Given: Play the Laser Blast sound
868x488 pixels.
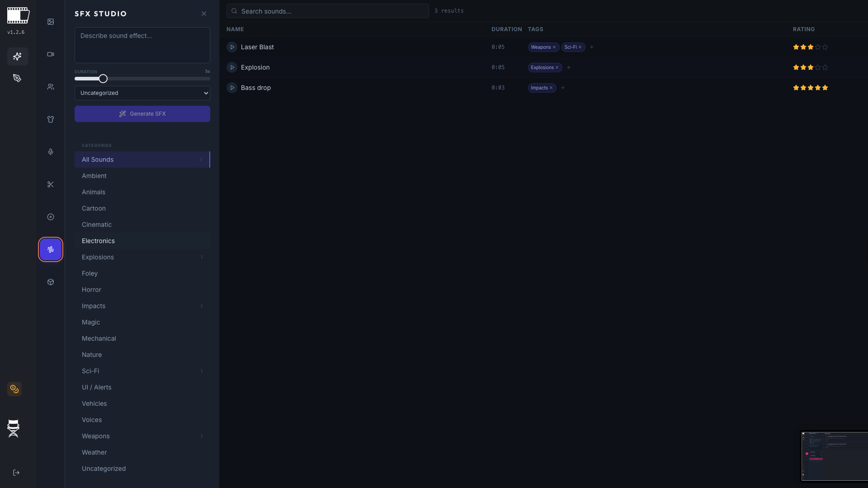Looking at the screenshot, I should click(x=232, y=47).
